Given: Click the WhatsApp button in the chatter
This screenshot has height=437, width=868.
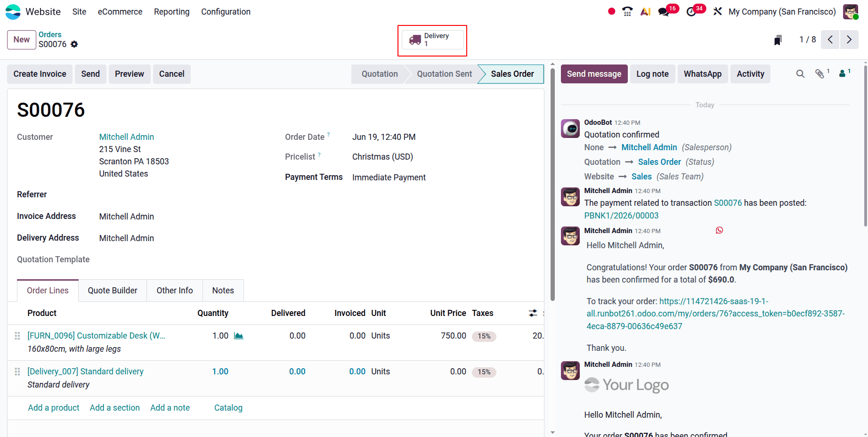Looking at the screenshot, I should point(703,74).
